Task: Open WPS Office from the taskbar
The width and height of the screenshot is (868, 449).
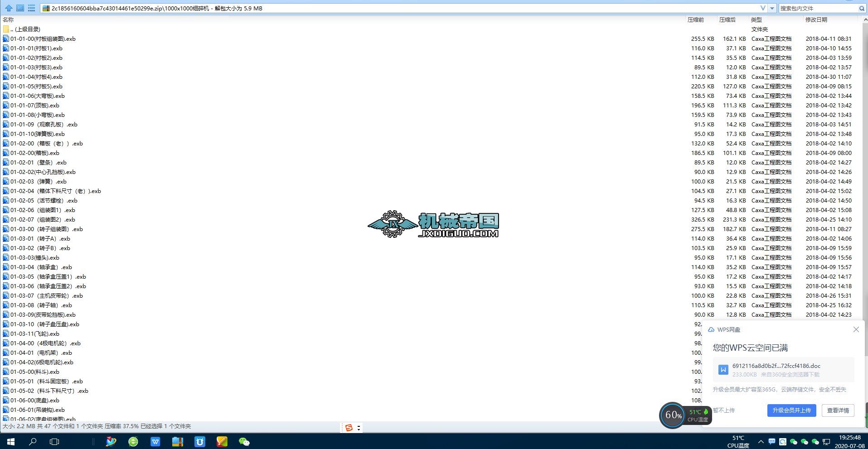Action: click(x=155, y=441)
